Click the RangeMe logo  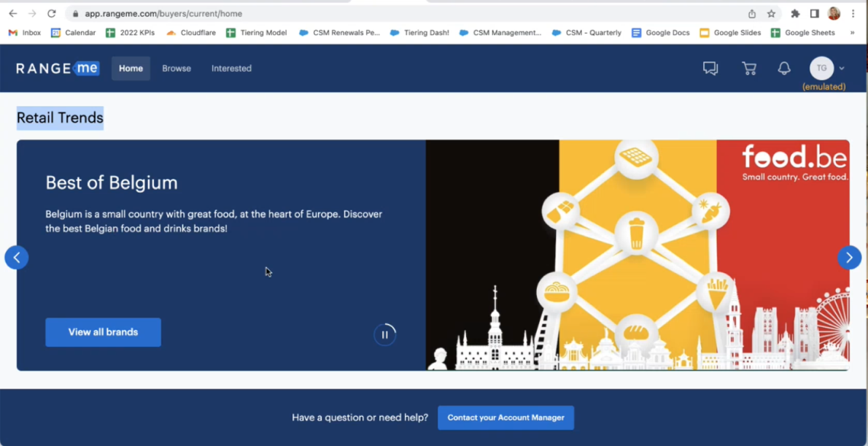[x=58, y=68]
